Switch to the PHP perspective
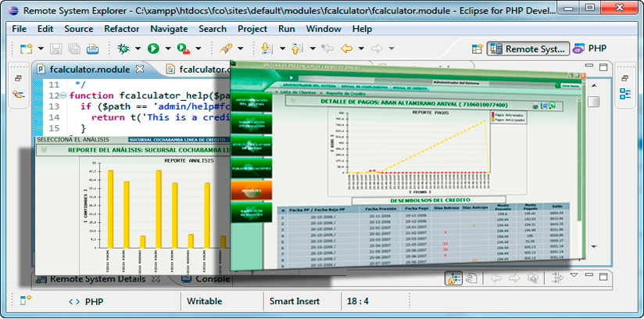 (590, 48)
